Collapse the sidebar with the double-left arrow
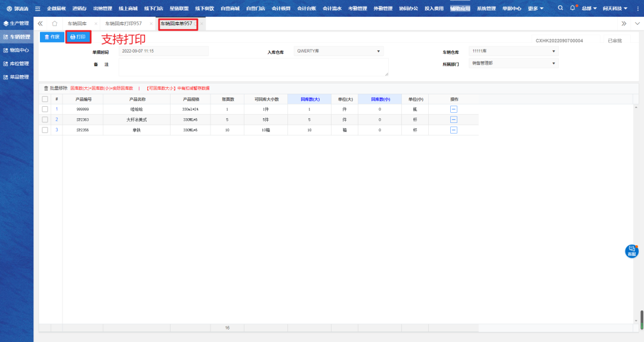This screenshot has width=644, height=342. click(x=41, y=23)
